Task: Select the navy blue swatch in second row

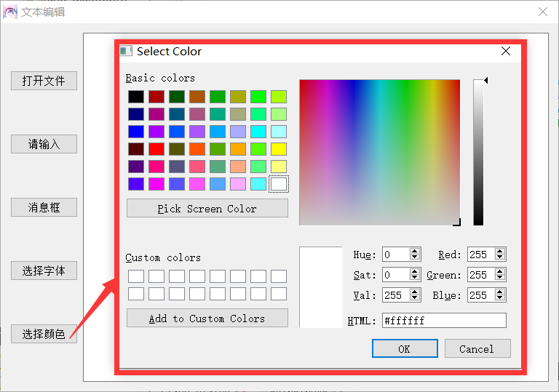Action: coord(136,114)
